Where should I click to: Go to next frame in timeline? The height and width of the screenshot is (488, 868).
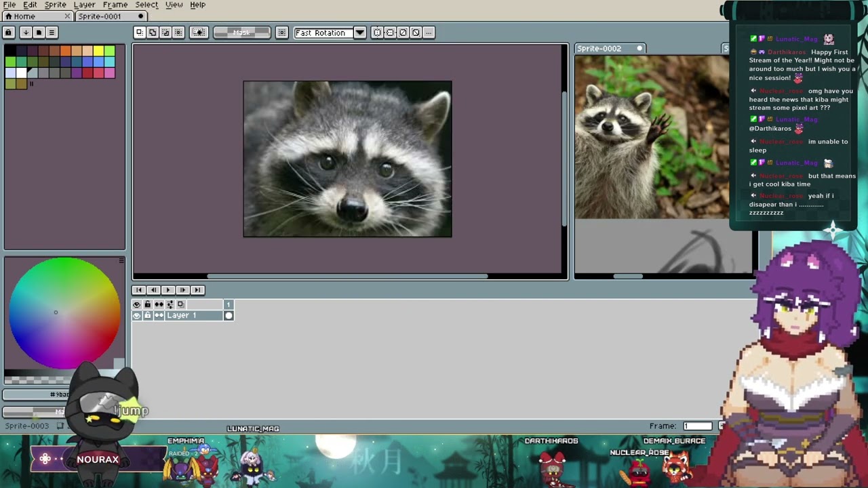tap(182, 290)
